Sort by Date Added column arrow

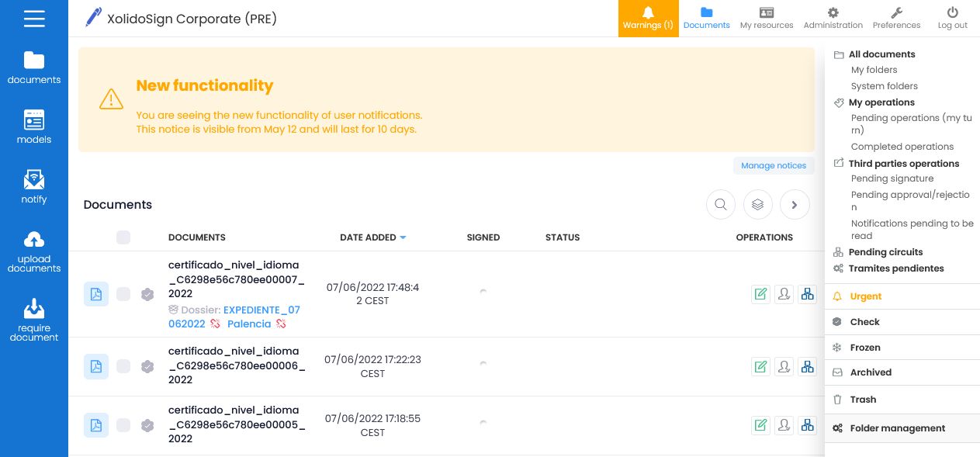[x=403, y=237]
